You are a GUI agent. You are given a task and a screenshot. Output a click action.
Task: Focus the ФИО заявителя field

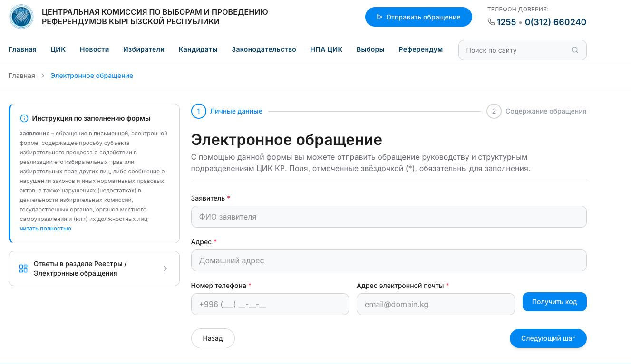click(x=389, y=217)
